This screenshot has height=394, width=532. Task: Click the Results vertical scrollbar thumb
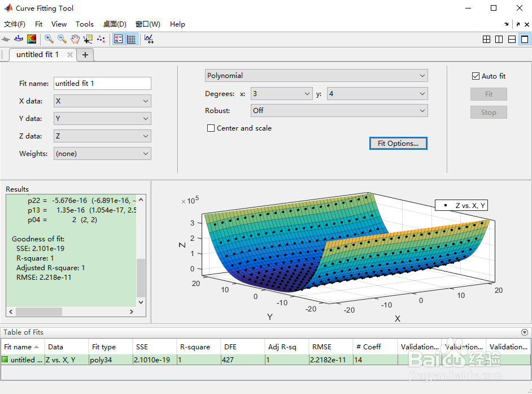click(x=141, y=278)
